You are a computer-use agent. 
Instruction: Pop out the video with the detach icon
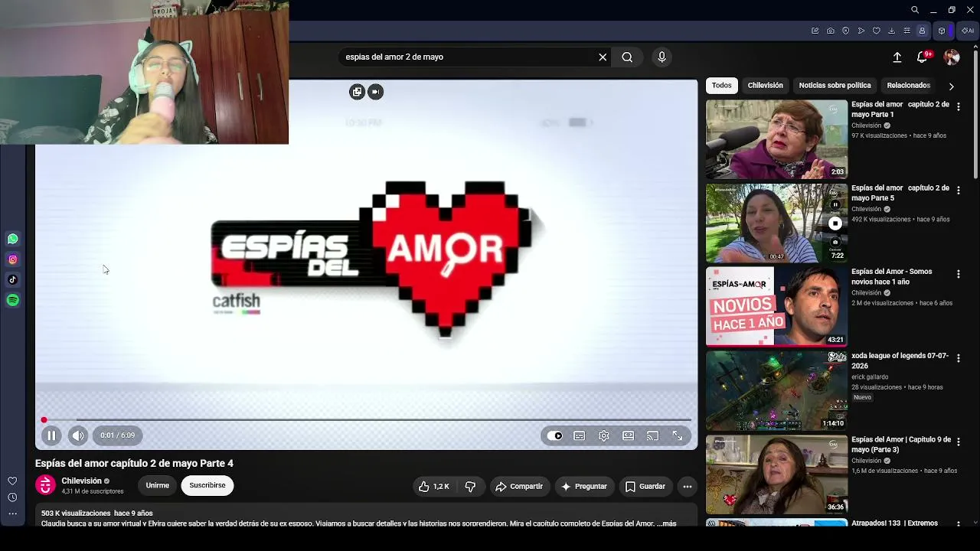(x=357, y=92)
